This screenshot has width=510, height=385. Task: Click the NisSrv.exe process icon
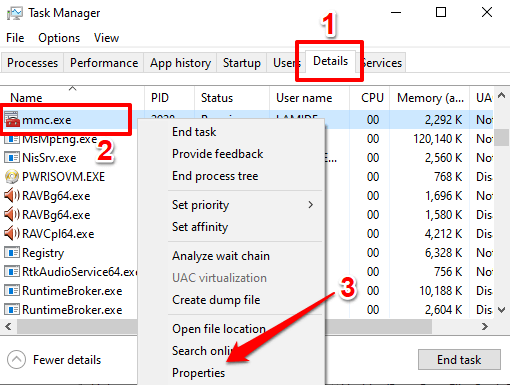(12, 157)
